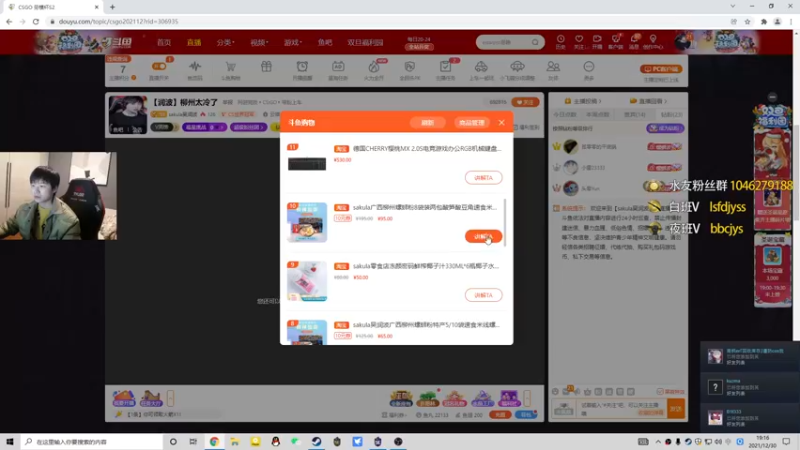Open QQ penguin from the Windows taskbar
Viewport: 800px width, 450px height.
276,442
